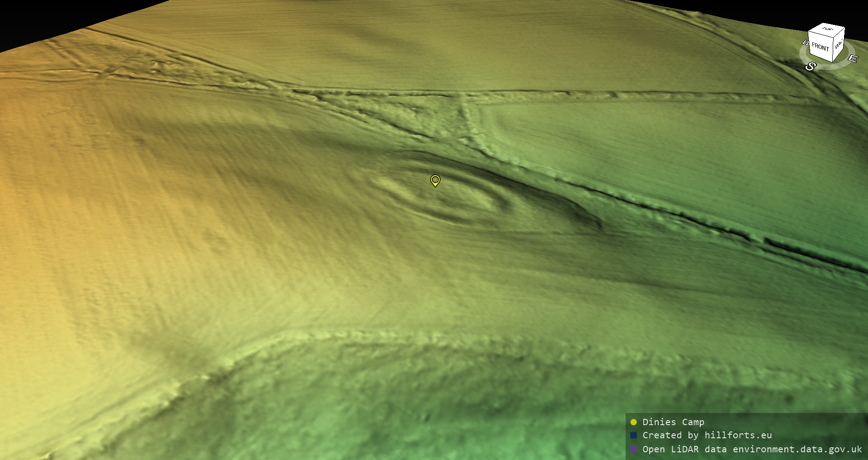
Task: Click the TOP face of the view cube
Action: pyautogui.click(x=827, y=29)
